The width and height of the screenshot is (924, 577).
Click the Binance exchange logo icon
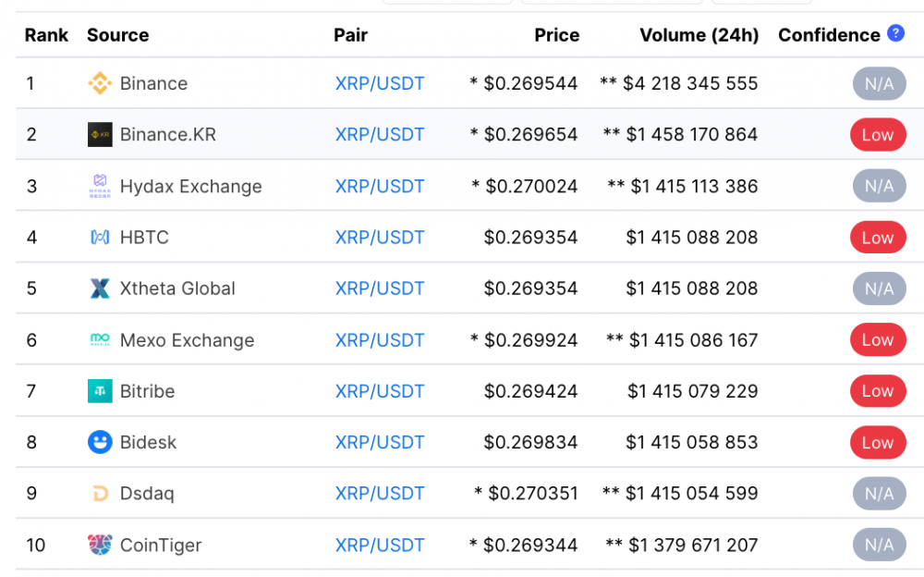pos(100,83)
